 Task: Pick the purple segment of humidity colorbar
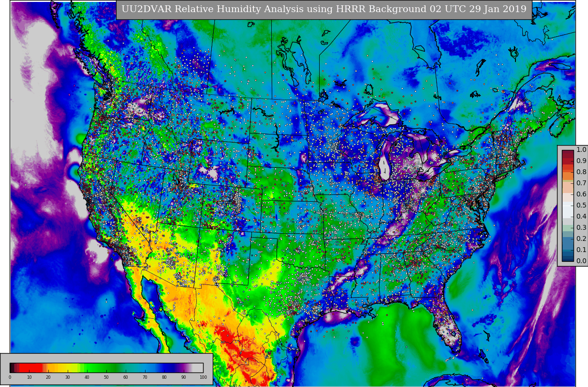coord(182,368)
